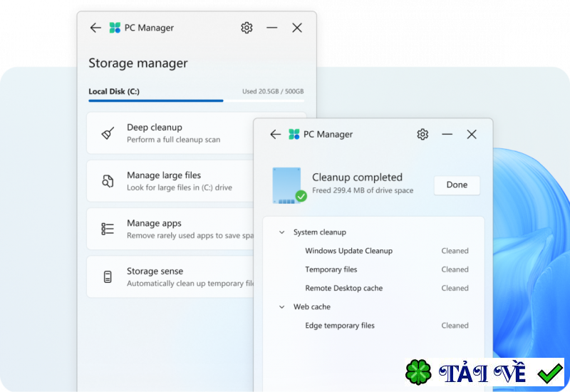Open settings gear in Storage manager window
570x392 pixels.
[247, 28]
